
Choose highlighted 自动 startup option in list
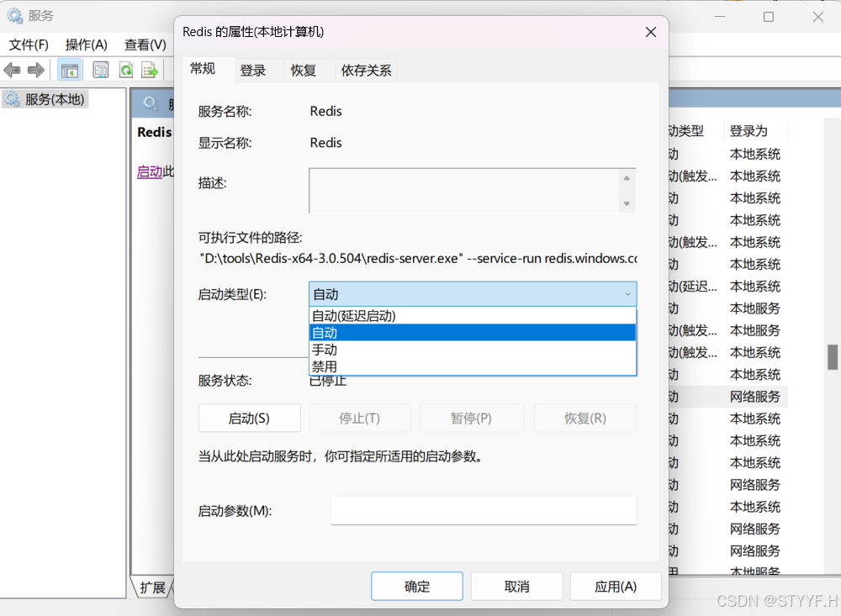click(x=473, y=333)
